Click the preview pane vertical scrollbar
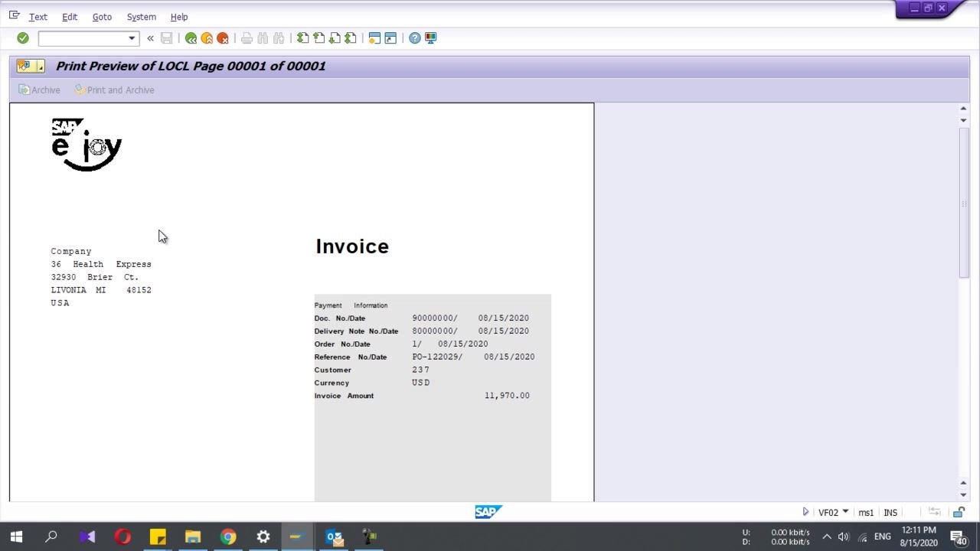Screen dimensions: 980x551 pos(964,203)
